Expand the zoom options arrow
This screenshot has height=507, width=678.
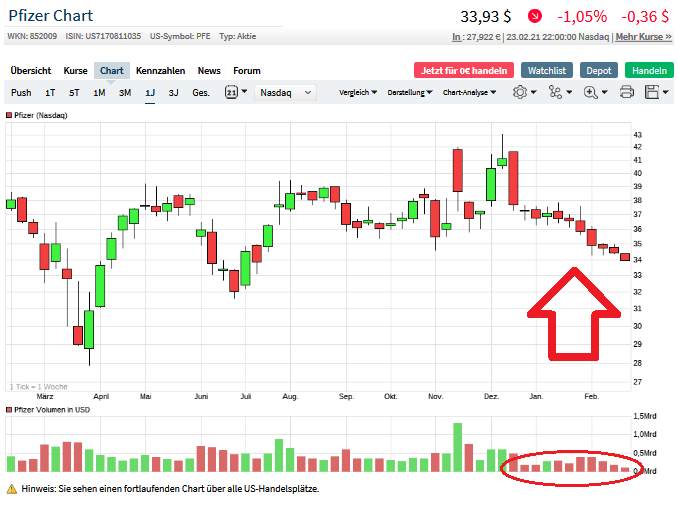(x=604, y=92)
